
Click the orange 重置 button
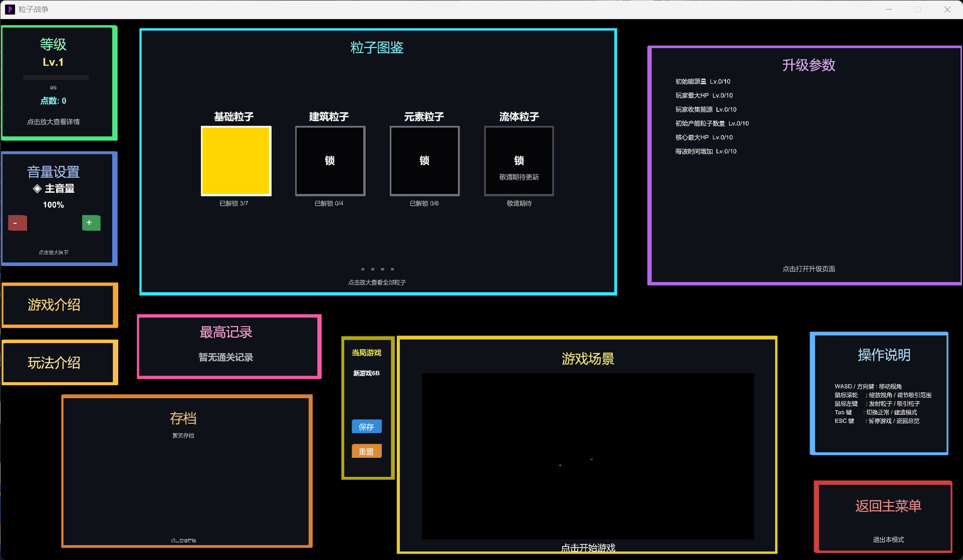pyautogui.click(x=367, y=451)
